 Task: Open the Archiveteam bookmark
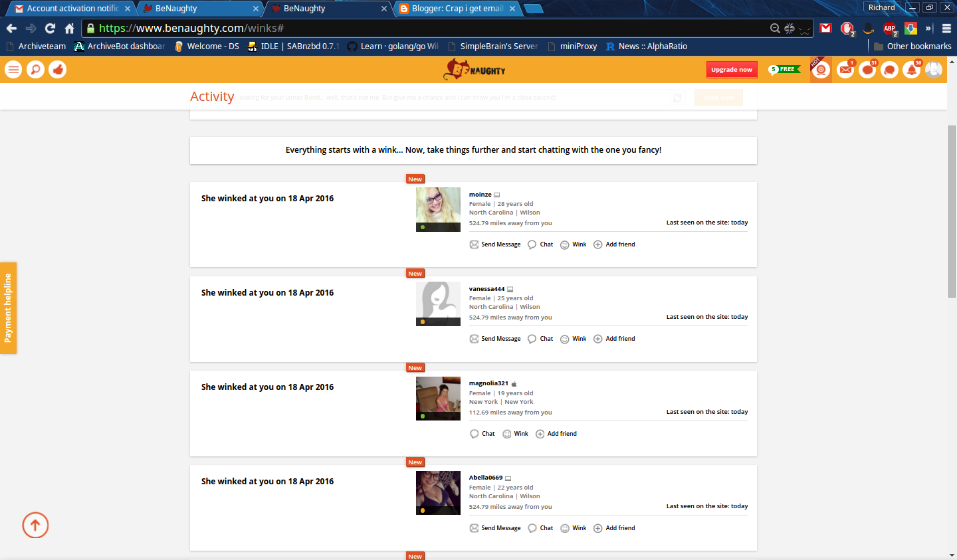(36, 46)
